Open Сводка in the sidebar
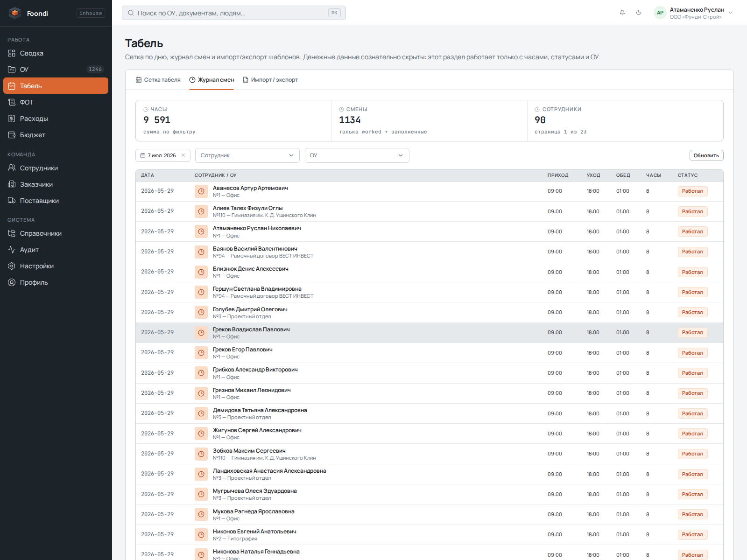This screenshot has height=560, width=747. click(56, 53)
